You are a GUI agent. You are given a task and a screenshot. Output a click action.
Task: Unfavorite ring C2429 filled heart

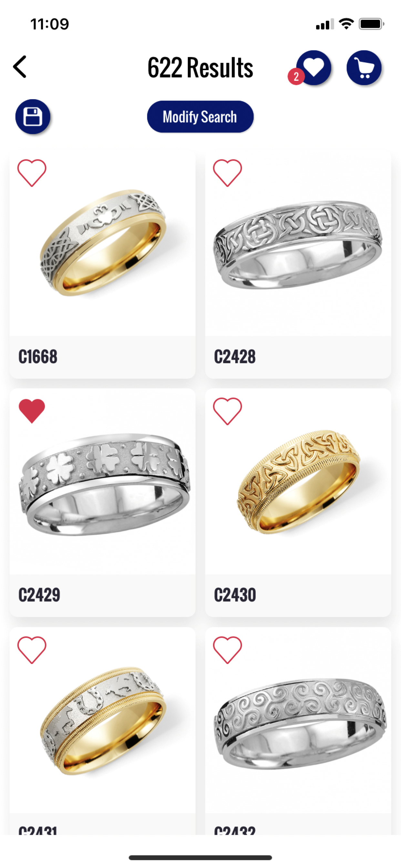click(x=32, y=411)
